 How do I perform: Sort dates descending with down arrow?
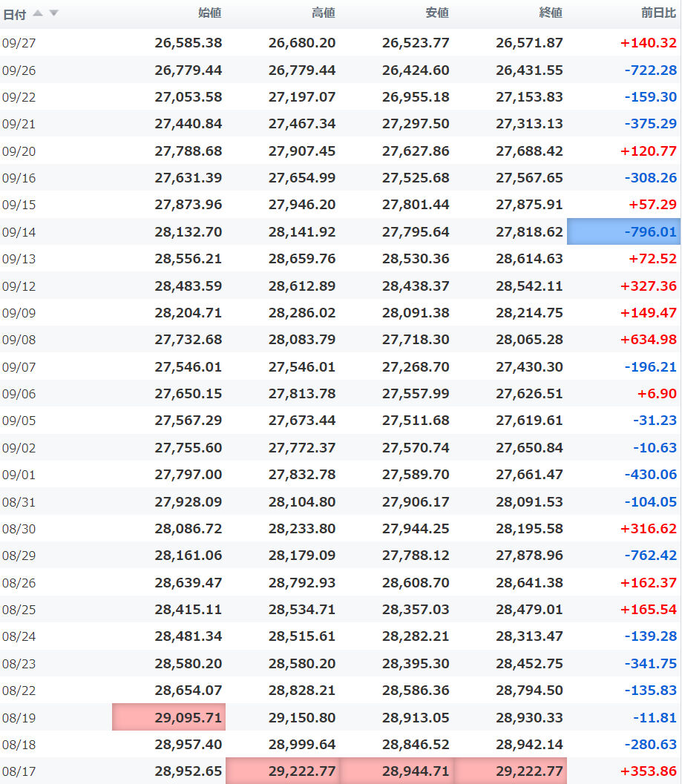pos(53,13)
